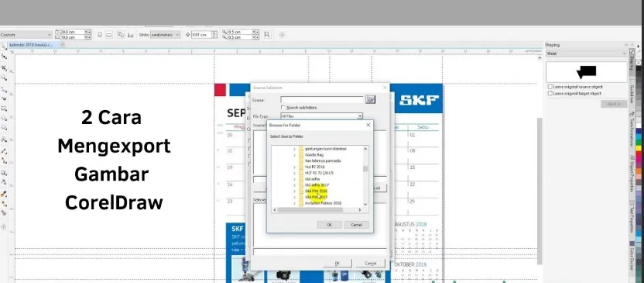Select the Artistic Media tool

coord(5,98)
